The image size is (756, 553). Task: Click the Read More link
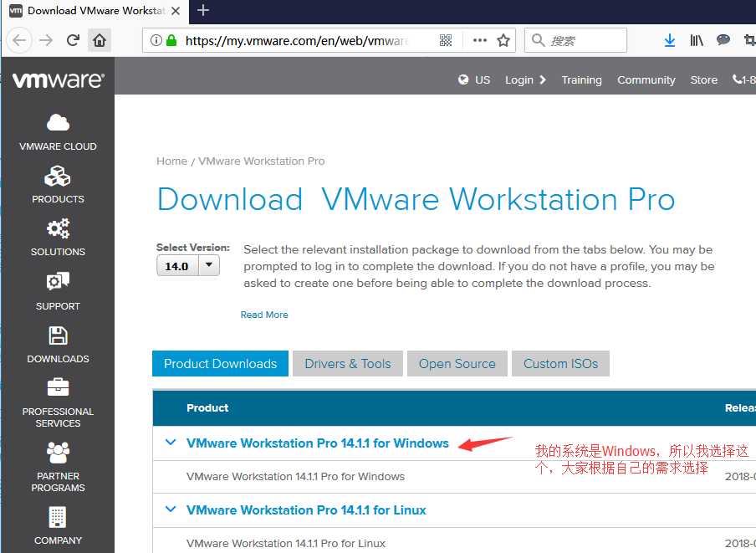(x=264, y=315)
